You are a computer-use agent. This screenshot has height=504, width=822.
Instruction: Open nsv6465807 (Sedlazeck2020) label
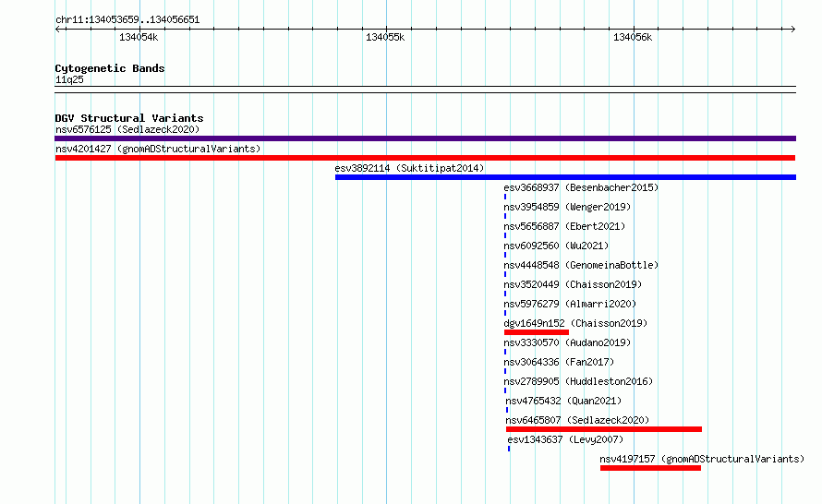[x=577, y=420]
